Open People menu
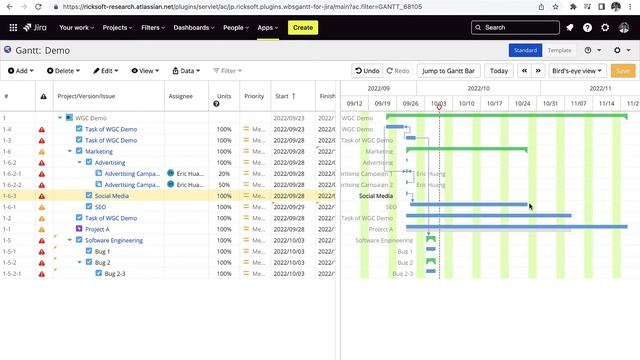Image resolution: width=640 pixels, height=360 pixels. (x=236, y=27)
